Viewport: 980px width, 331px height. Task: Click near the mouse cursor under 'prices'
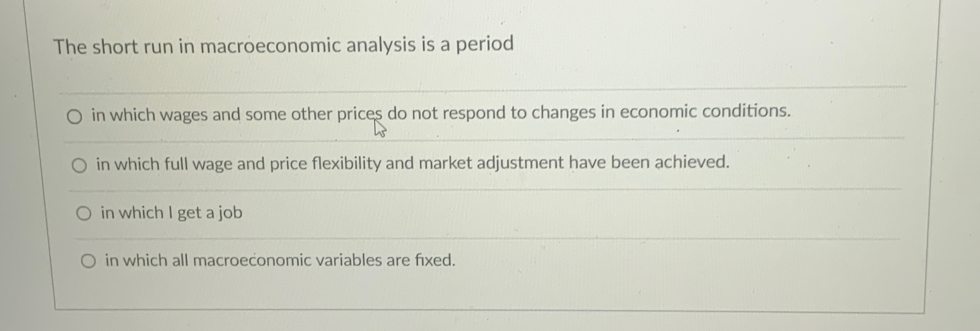(379, 129)
